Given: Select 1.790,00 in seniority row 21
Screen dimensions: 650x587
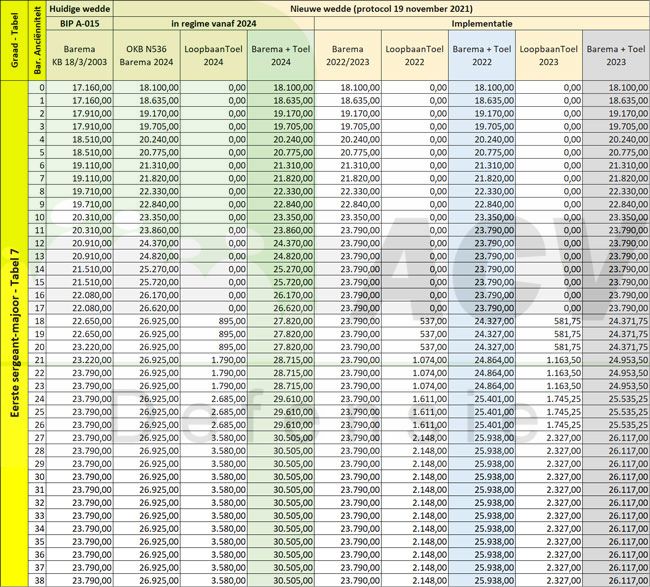Looking at the screenshot, I should 213,360.
